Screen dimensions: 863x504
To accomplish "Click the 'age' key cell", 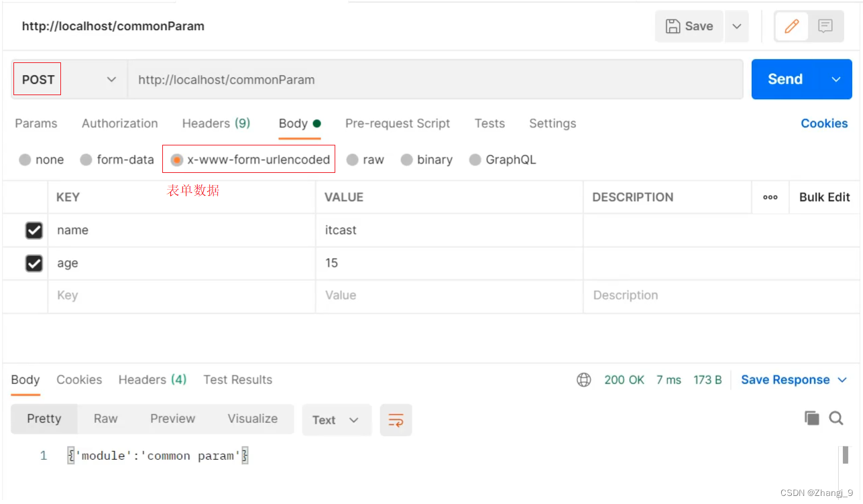I will click(182, 263).
